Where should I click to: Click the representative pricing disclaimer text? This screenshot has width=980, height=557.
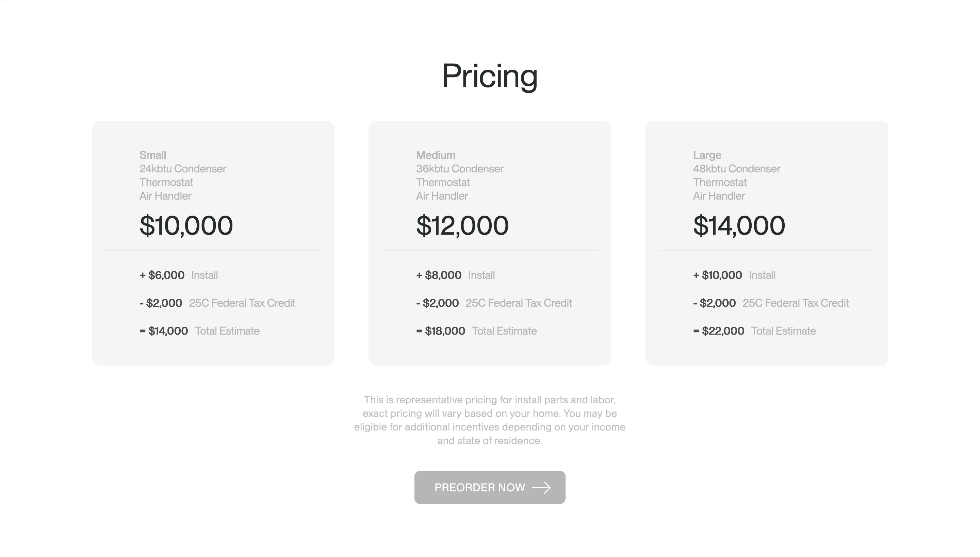[x=490, y=420]
